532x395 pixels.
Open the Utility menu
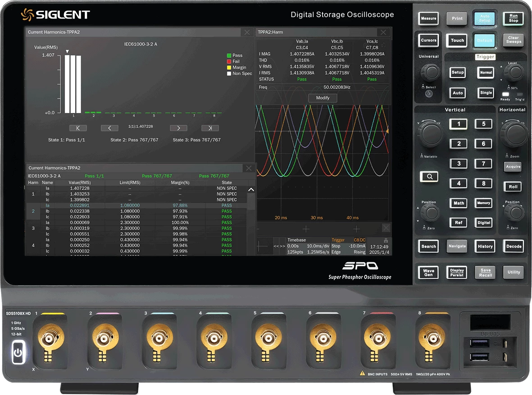[514, 272]
